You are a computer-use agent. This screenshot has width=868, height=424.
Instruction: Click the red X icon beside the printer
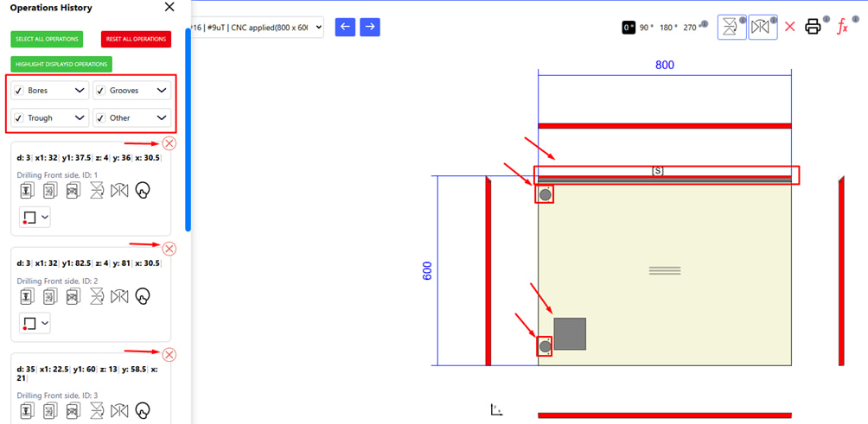[x=789, y=27]
